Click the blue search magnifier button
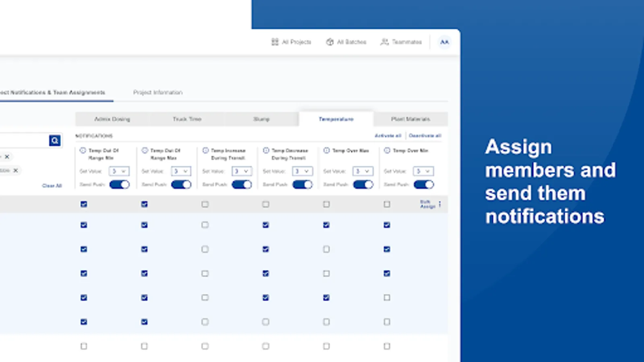 pyautogui.click(x=55, y=140)
